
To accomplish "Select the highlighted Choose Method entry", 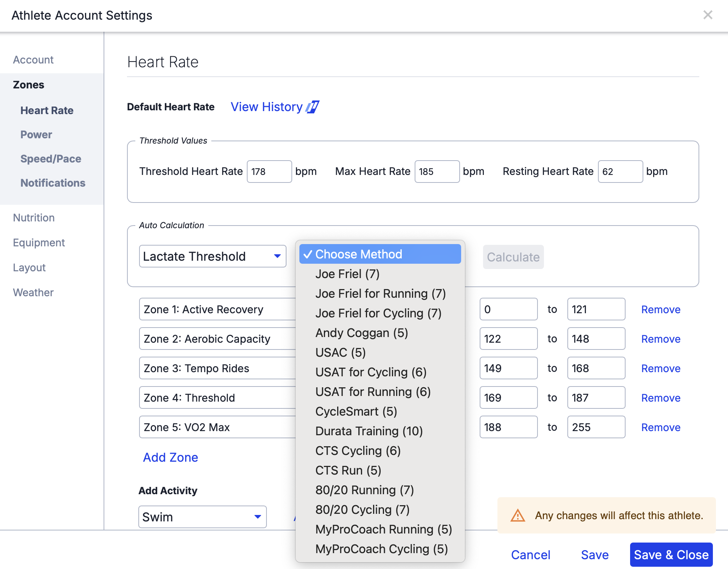I will pos(380,254).
